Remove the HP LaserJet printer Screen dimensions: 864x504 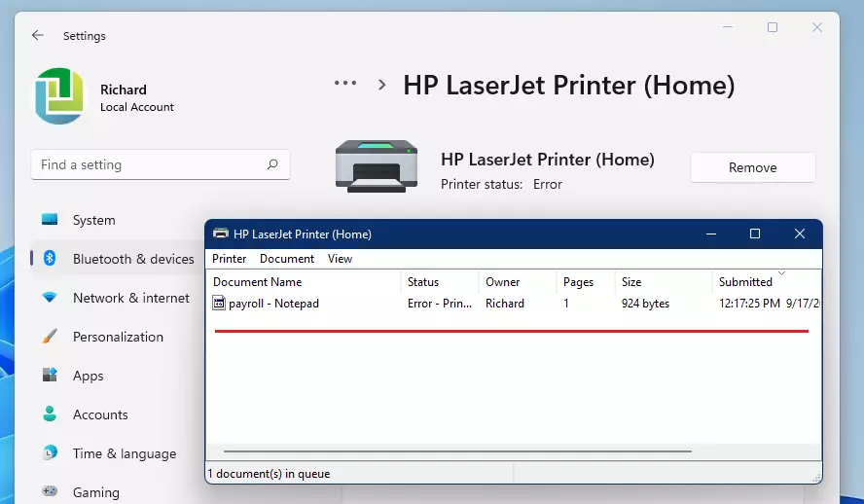point(753,167)
